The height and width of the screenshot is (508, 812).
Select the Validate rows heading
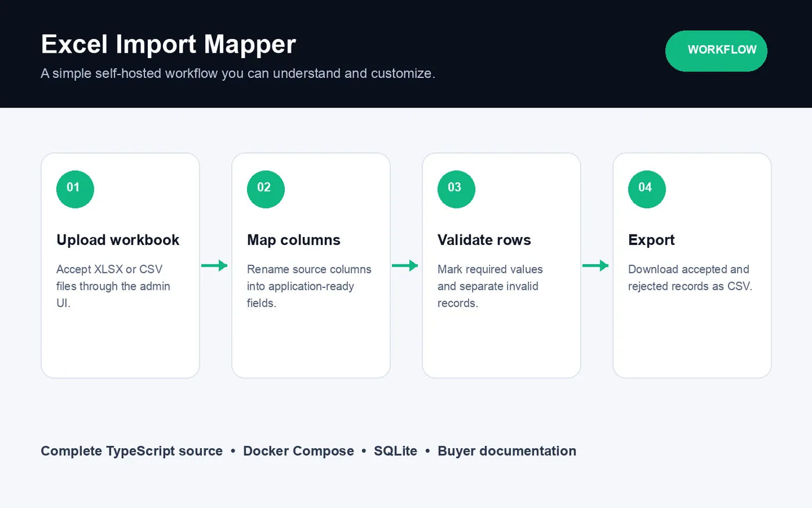(484, 240)
